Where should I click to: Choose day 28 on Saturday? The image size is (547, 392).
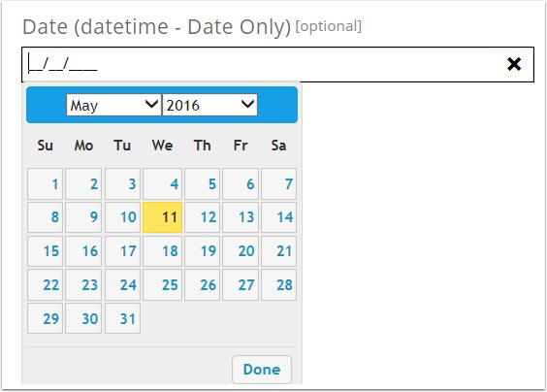(x=278, y=285)
